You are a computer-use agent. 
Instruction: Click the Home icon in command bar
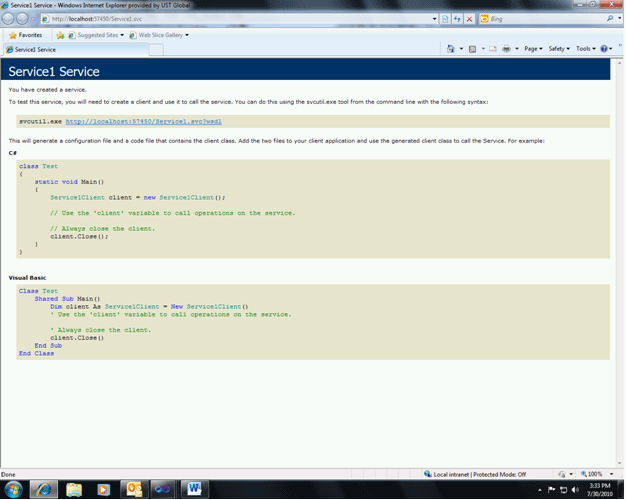tap(451, 49)
